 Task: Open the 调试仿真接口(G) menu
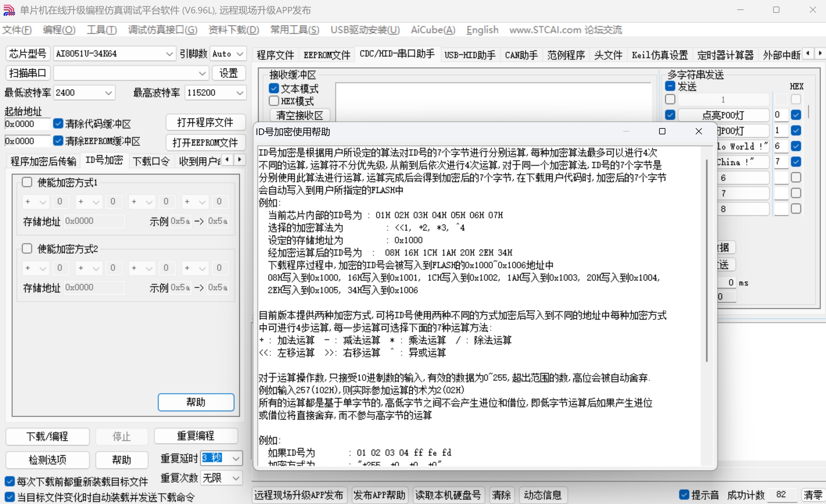pos(163,30)
